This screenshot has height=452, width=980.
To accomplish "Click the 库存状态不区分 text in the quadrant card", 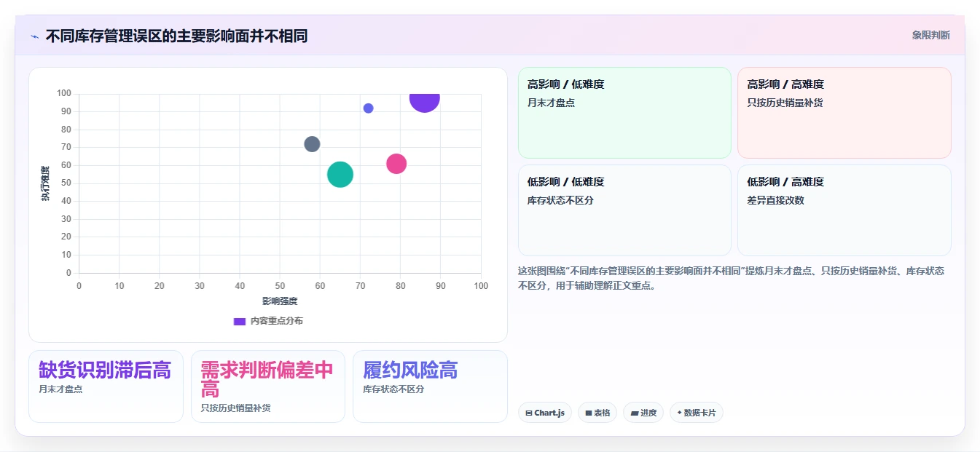I will 560,200.
